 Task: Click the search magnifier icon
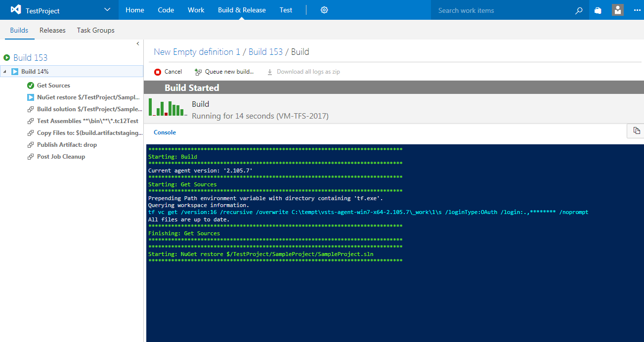click(x=579, y=10)
